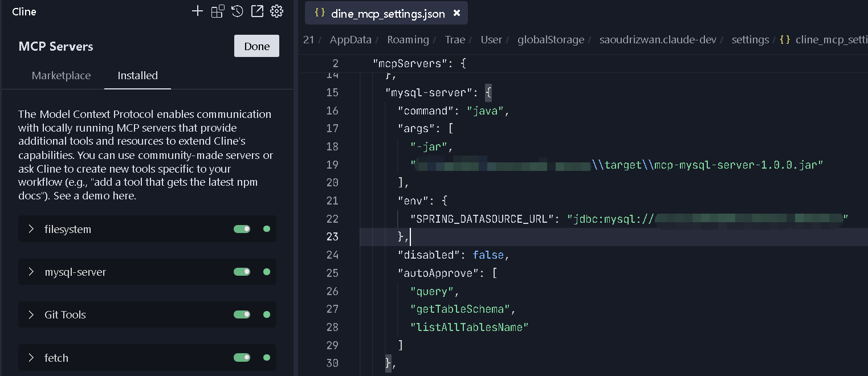Click the 21 breadcrumb segment
868x376 pixels.
(309, 40)
